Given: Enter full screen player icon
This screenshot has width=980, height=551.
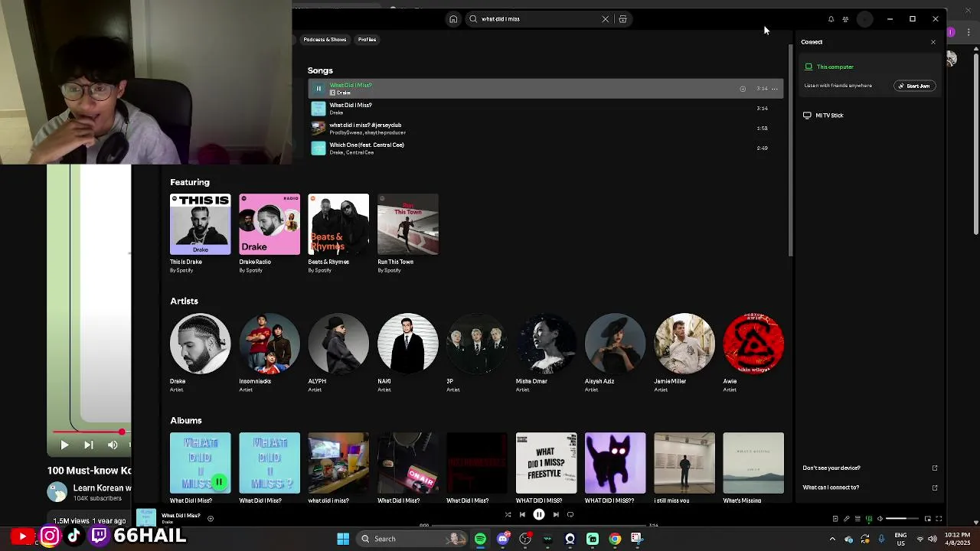Looking at the screenshot, I should point(939,519).
